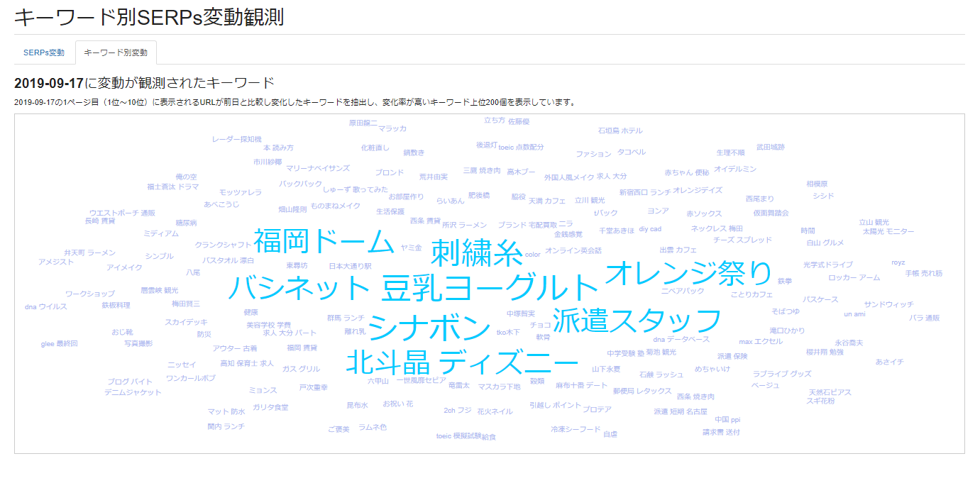980x483 pixels.
Task: Click the 高知 保育士 求人 keyword
Action: click(247, 363)
